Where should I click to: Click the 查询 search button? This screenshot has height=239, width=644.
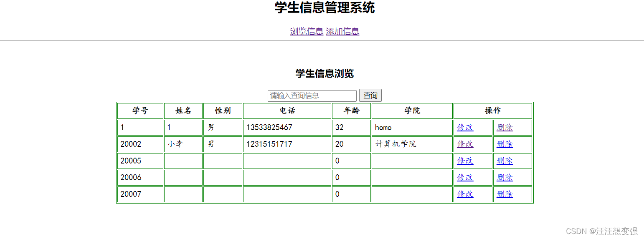(370, 96)
